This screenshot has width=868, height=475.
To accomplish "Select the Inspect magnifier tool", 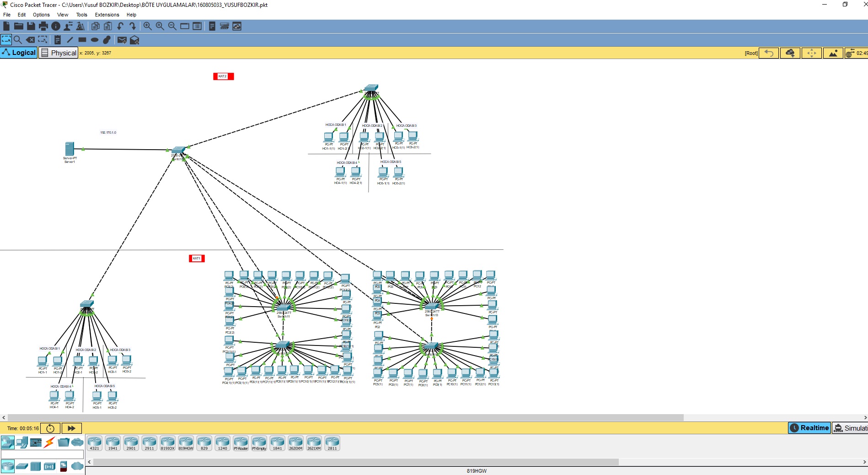I will [x=18, y=40].
